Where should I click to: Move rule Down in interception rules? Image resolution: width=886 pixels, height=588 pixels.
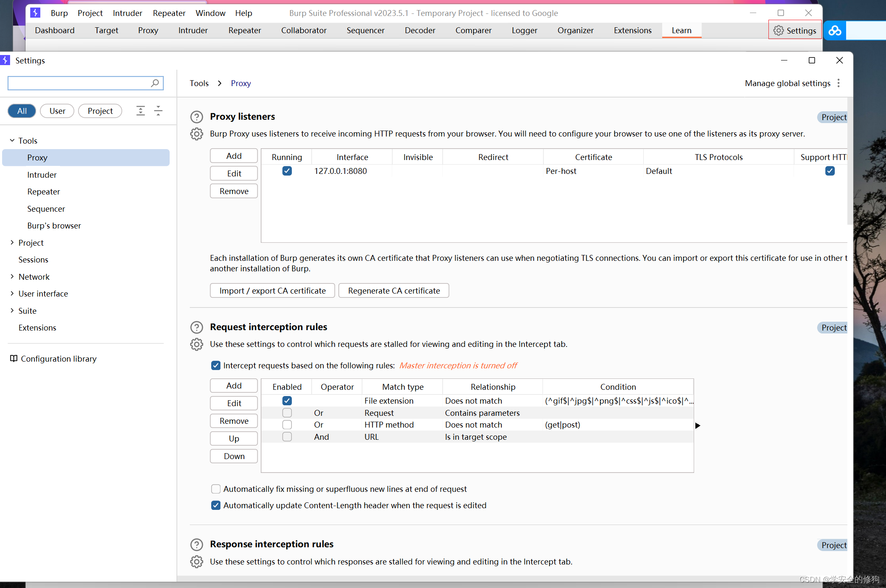click(x=234, y=456)
